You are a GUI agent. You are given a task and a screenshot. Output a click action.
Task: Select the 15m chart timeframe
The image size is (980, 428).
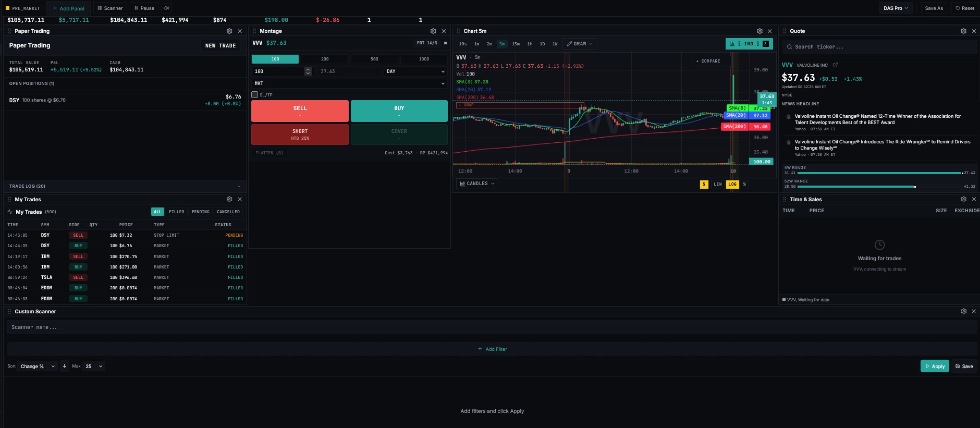coord(516,44)
